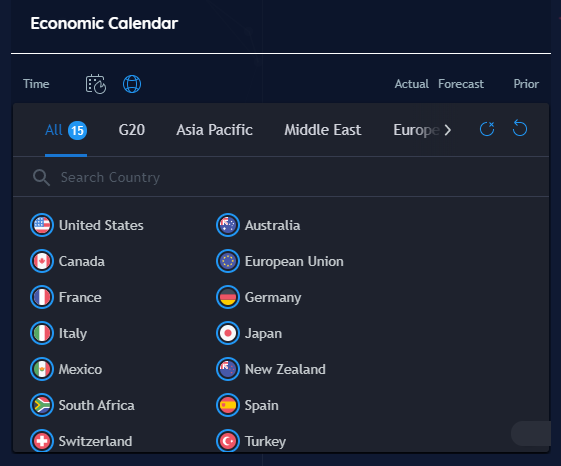Viewport: 561px width, 466px height.
Task: Open the Asia Pacific tab
Action: [x=214, y=130]
